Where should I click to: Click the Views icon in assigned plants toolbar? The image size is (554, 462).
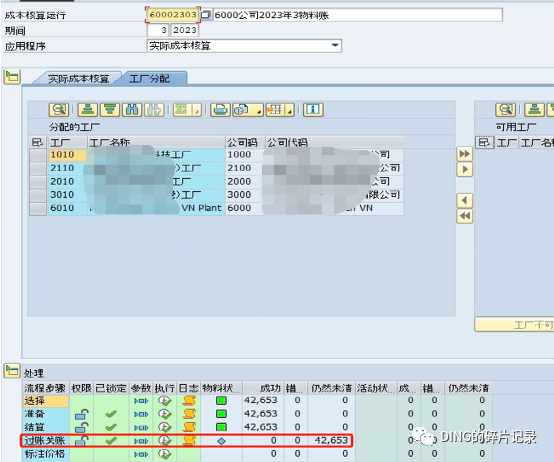click(x=243, y=110)
